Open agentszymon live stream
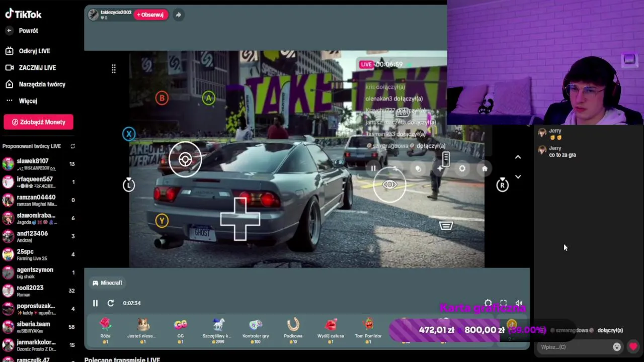 pyautogui.click(x=38, y=273)
